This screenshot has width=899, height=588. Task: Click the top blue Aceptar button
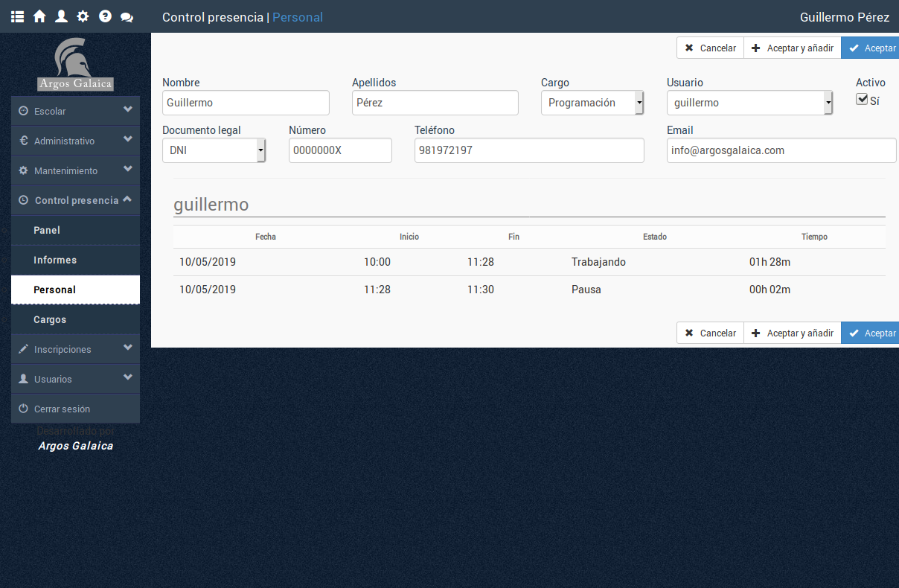click(x=870, y=48)
